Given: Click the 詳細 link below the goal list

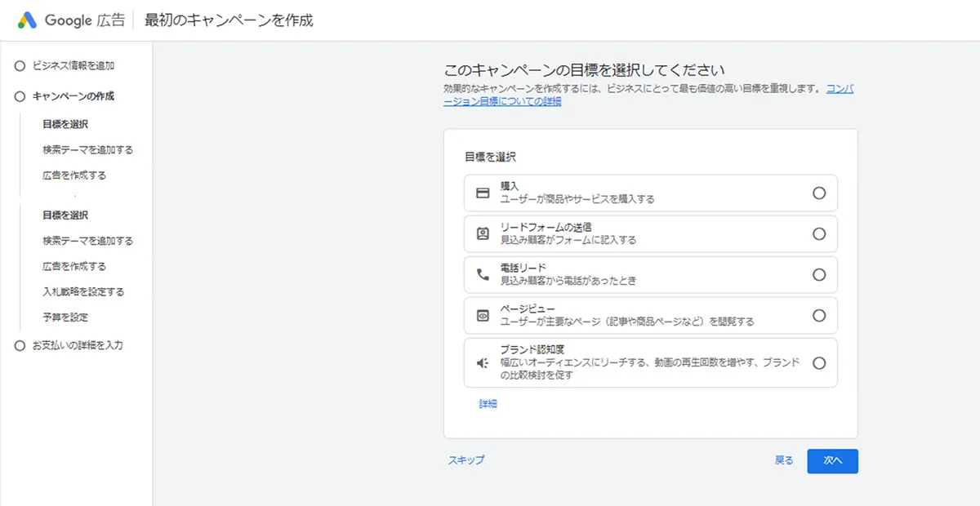Looking at the screenshot, I should coord(487,402).
